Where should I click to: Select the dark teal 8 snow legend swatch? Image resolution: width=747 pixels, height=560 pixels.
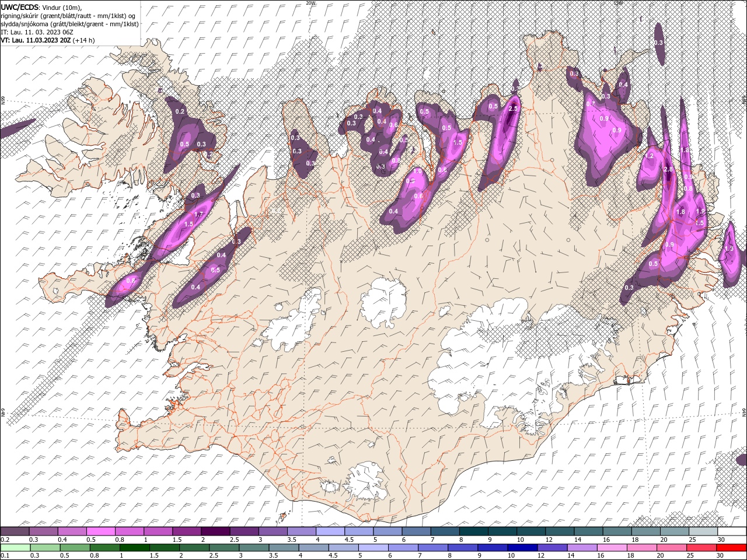click(473, 531)
